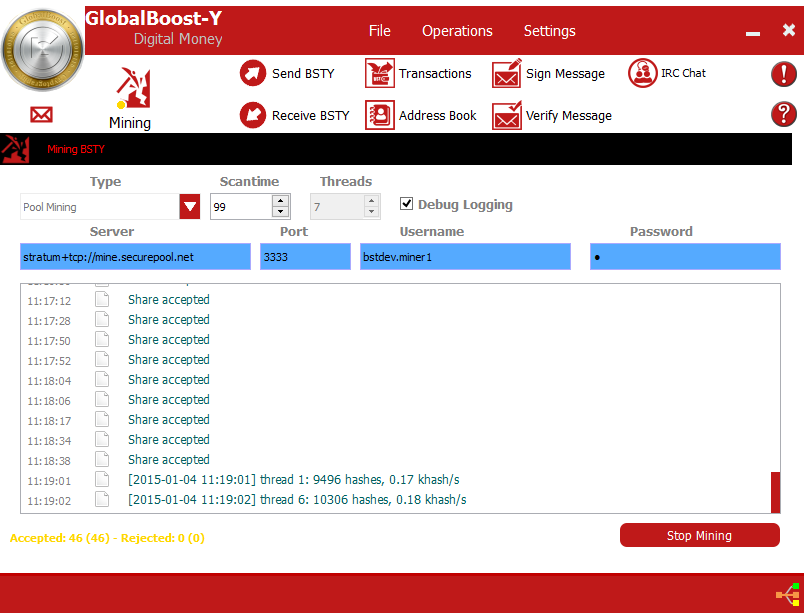Click the Verify Message label
This screenshot has width=810, height=613.
click(x=569, y=116)
